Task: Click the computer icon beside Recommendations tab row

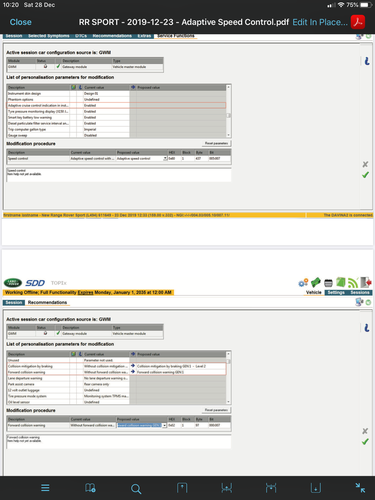Action: pyautogui.click(x=359, y=302)
